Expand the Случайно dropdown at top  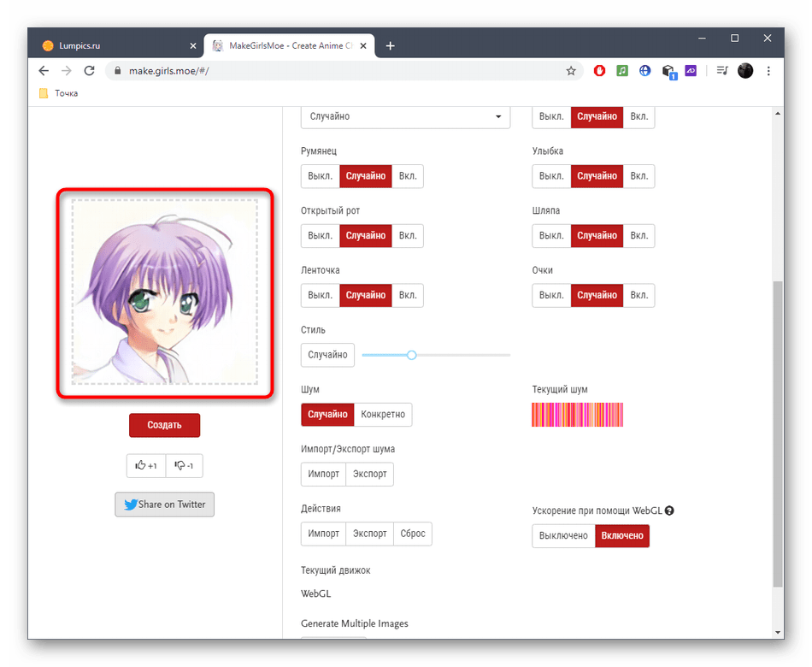coord(405,117)
